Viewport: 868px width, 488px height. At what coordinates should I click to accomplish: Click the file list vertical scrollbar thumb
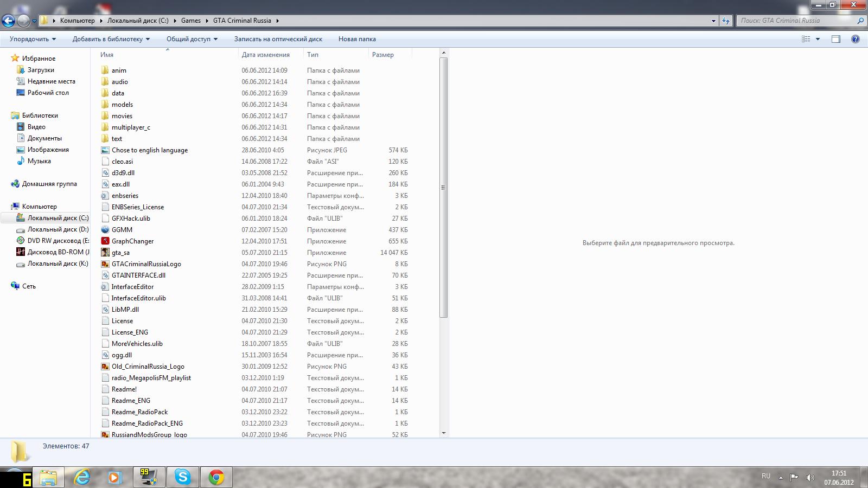443,188
